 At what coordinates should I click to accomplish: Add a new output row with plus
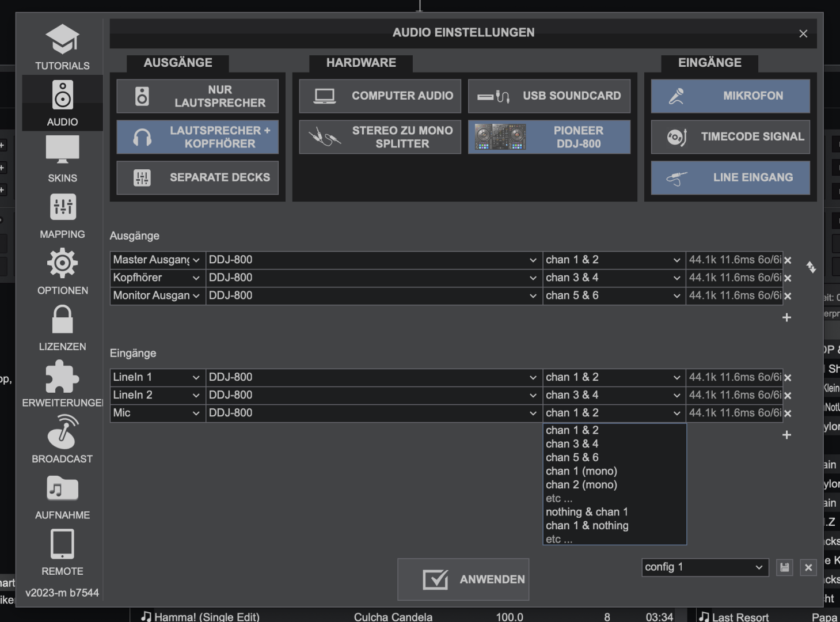coord(786,317)
